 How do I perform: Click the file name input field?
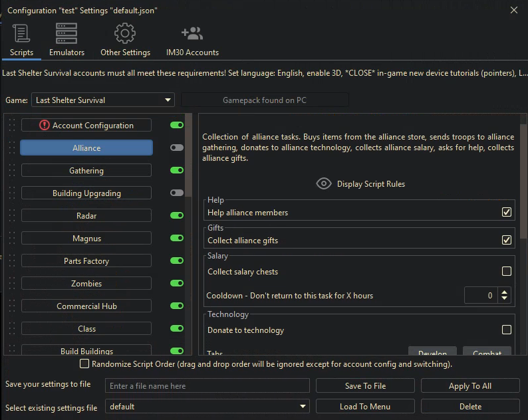click(x=207, y=386)
